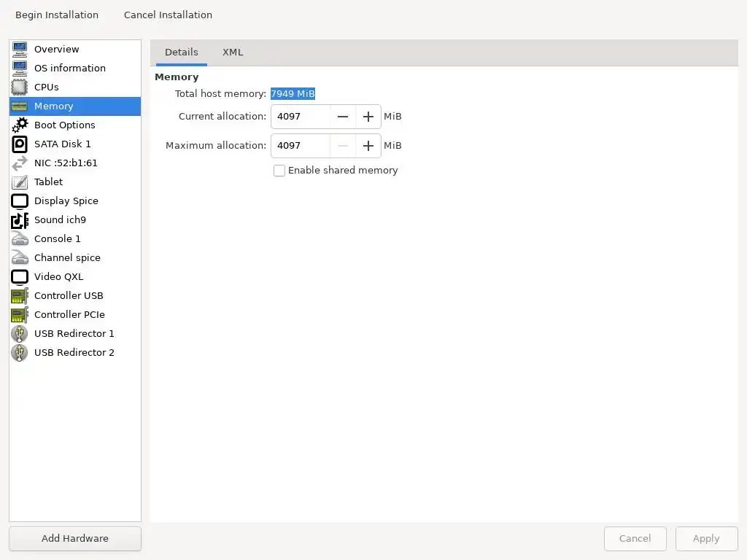The image size is (747, 560).
Task: Click Begin Installation
Action: pos(57,15)
